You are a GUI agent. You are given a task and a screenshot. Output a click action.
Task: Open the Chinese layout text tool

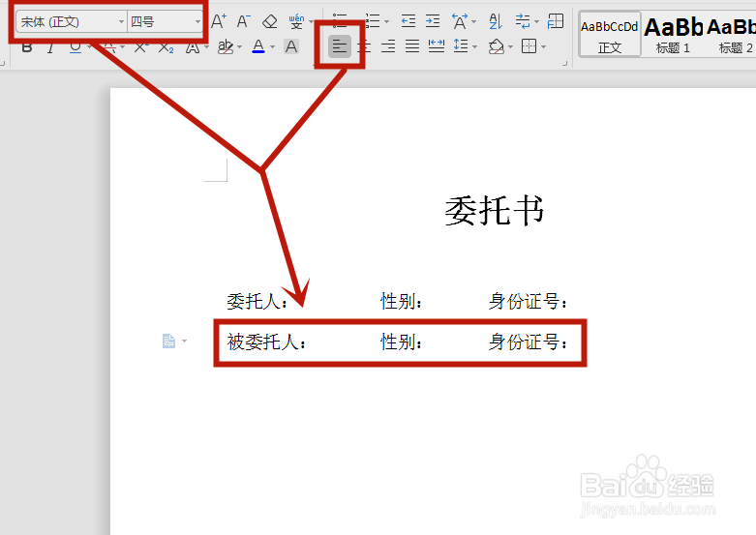pos(460,21)
